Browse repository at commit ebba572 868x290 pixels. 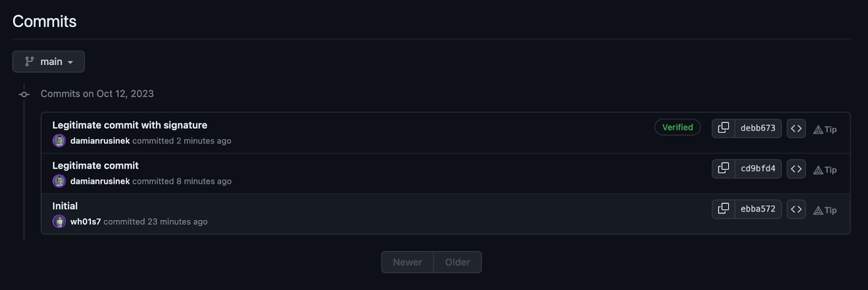coord(796,209)
